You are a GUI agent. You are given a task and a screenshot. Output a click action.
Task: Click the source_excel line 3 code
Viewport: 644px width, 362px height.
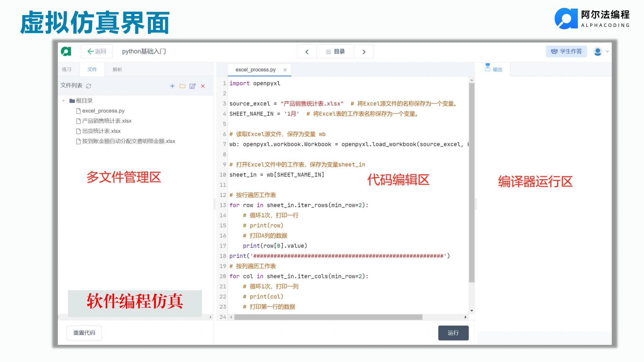point(343,104)
